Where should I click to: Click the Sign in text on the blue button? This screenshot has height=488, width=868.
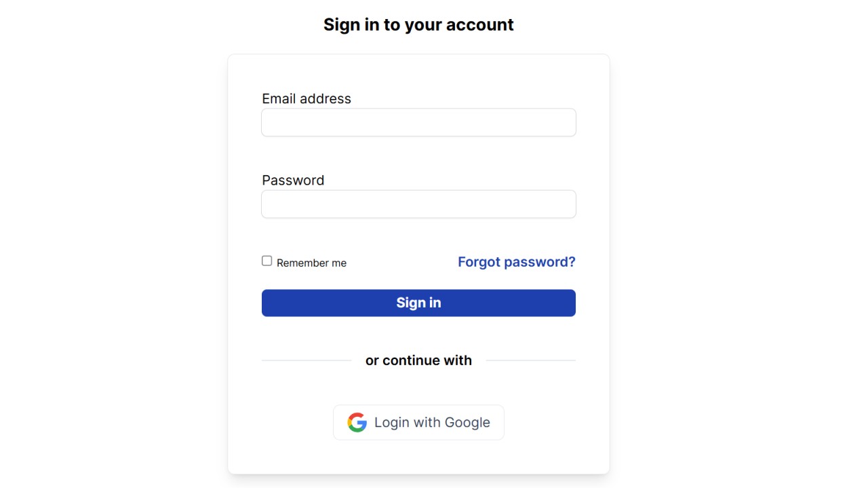[418, 303]
